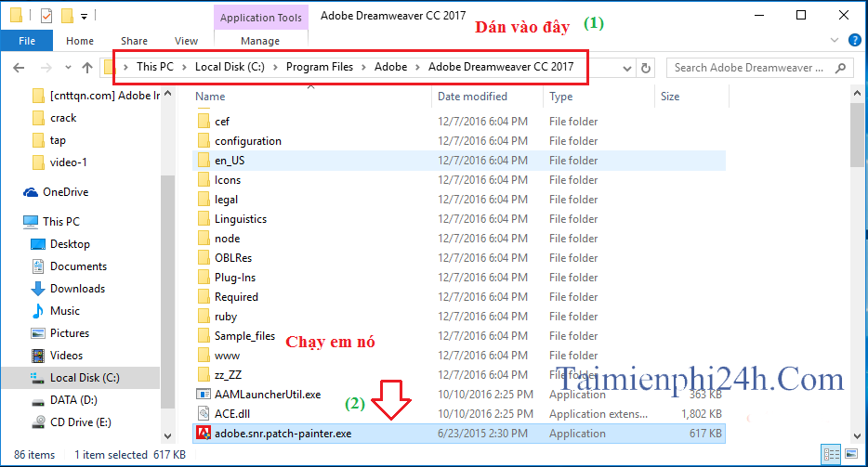Click This PC in the address bar
Image resolution: width=868 pixels, height=467 pixels.
[155, 67]
